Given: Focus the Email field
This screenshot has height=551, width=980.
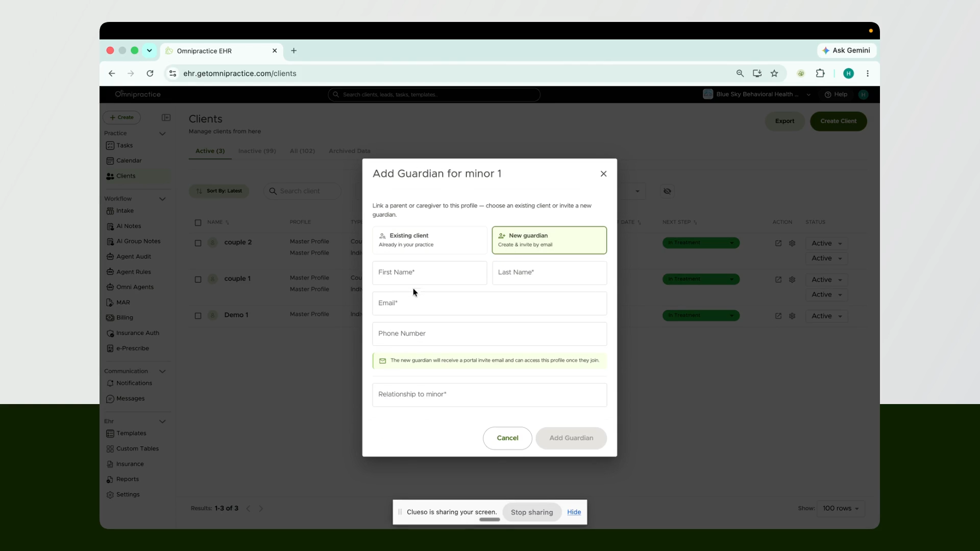Looking at the screenshot, I should pyautogui.click(x=489, y=303).
